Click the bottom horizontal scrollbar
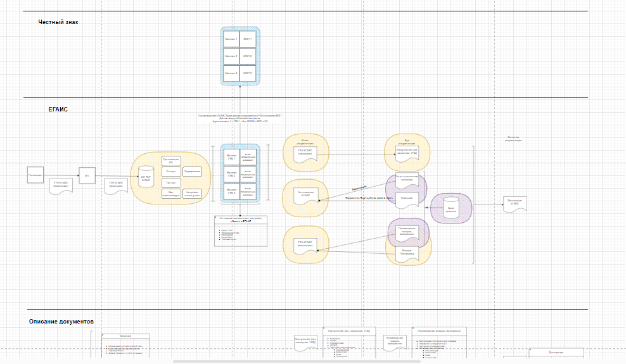The width and height of the screenshot is (626, 364). click(297, 361)
